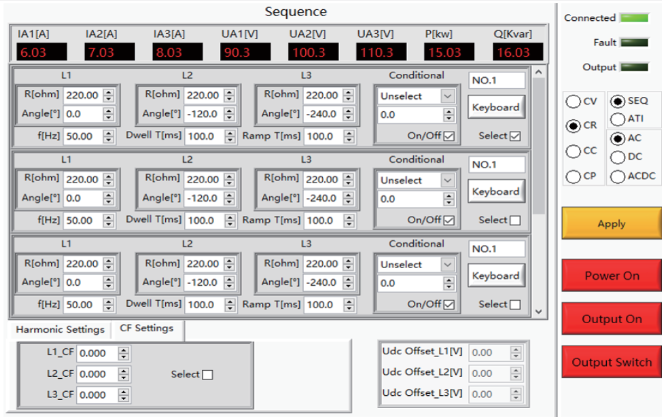Viewport: 662px width, 417px height.
Task: Check the Select box in second sequence
Action: pyautogui.click(x=515, y=220)
